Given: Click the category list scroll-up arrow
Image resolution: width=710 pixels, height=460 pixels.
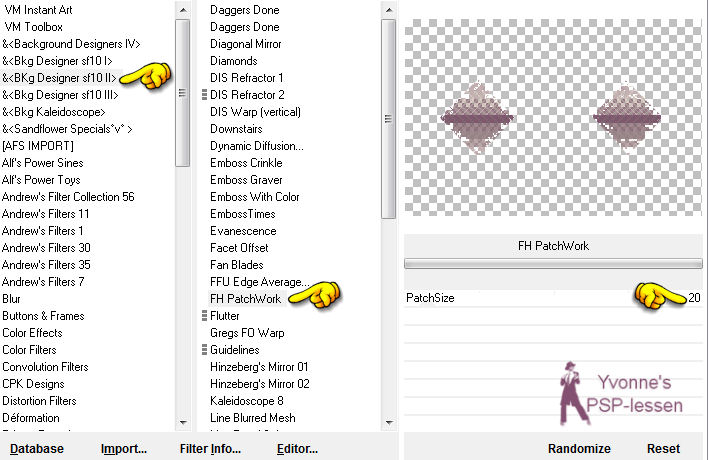Looking at the screenshot, I should (182, 9).
